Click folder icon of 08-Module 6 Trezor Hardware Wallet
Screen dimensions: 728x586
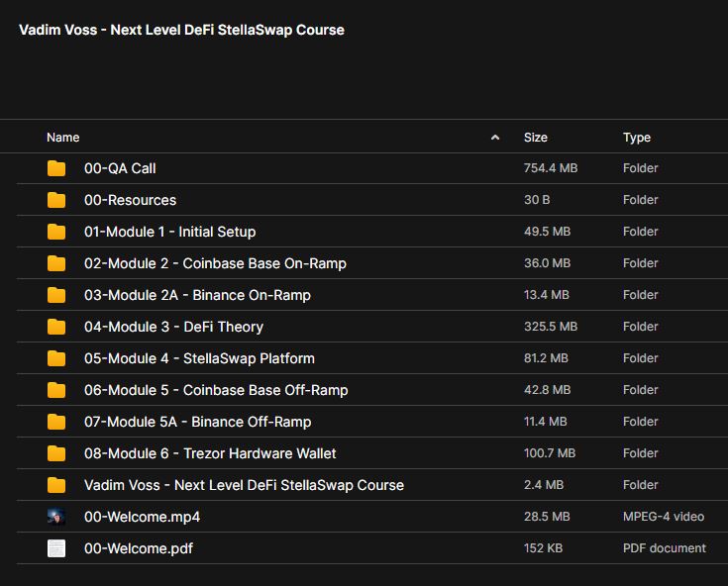(56, 453)
